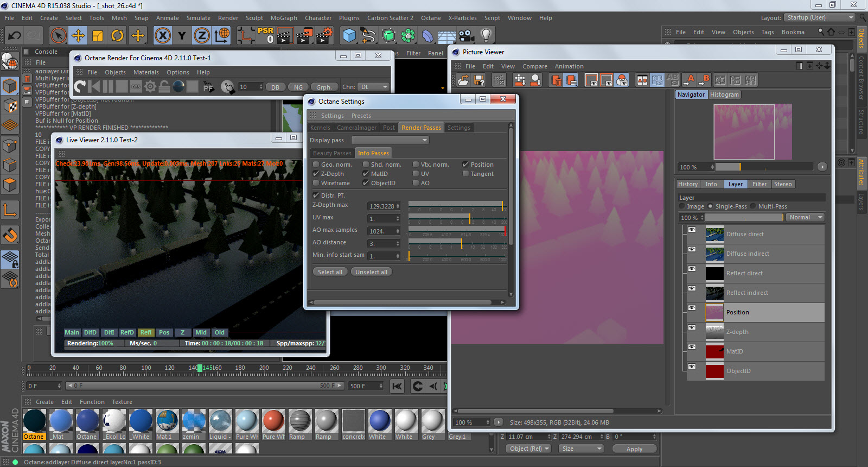
Task: Enable the Geo. norm. info pass
Action: coord(316,165)
